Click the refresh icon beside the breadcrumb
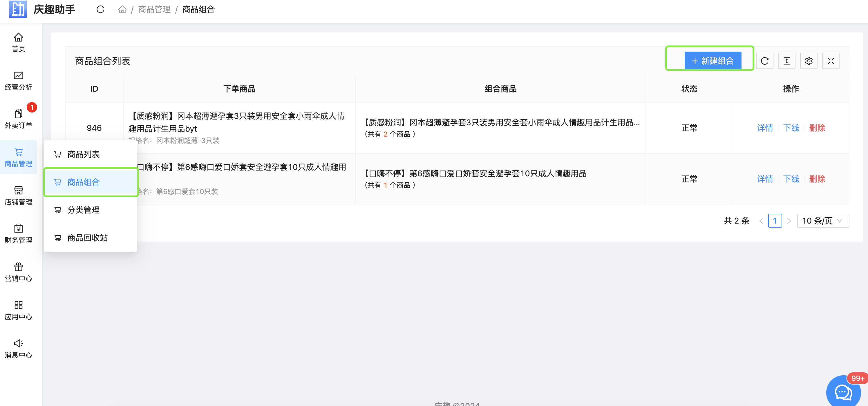This screenshot has width=868, height=406. point(100,10)
